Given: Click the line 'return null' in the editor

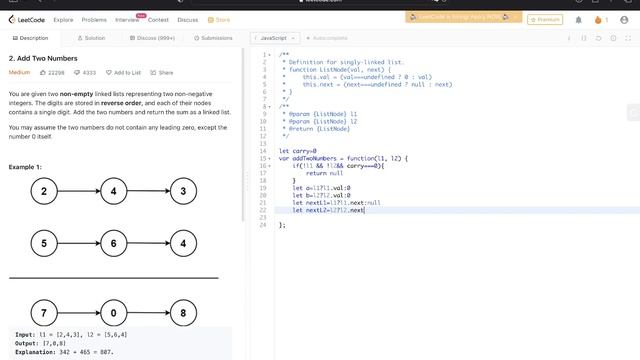Looking at the screenshot, I should [x=324, y=173].
